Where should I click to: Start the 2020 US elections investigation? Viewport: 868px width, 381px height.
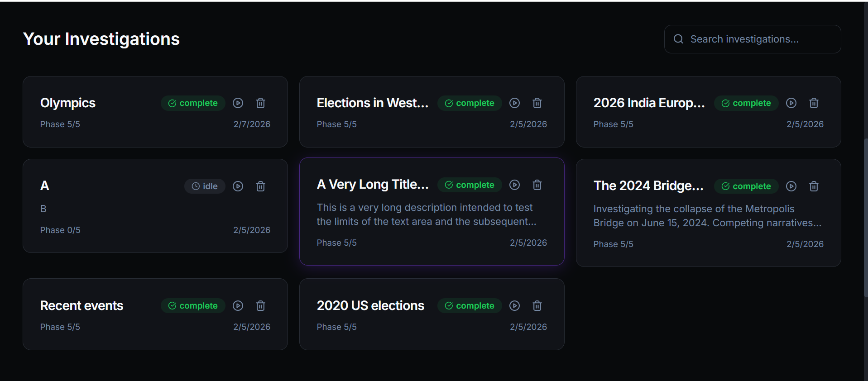pos(514,306)
